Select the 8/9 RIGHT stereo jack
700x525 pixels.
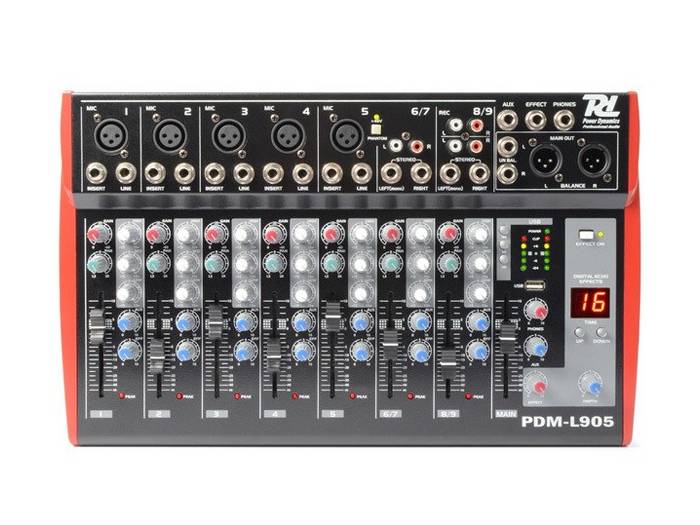[479, 174]
